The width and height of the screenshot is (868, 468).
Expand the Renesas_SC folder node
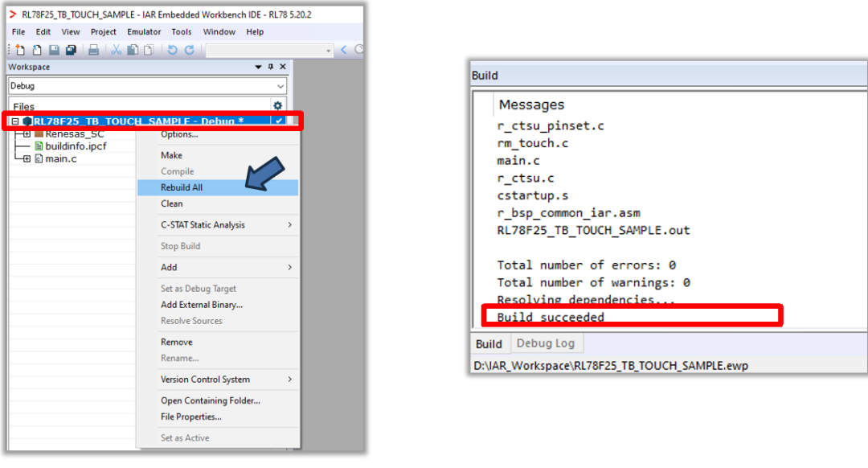(27, 133)
